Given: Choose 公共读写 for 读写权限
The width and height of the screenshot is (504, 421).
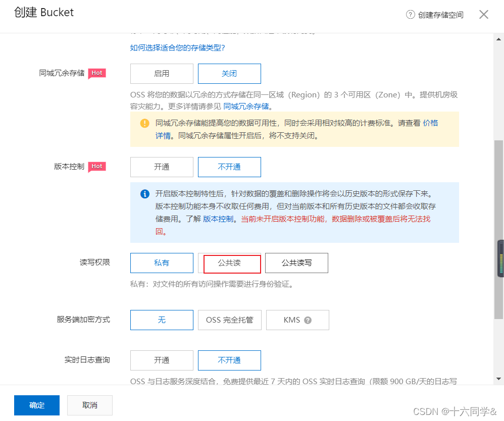Looking at the screenshot, I should pos(296,263).
